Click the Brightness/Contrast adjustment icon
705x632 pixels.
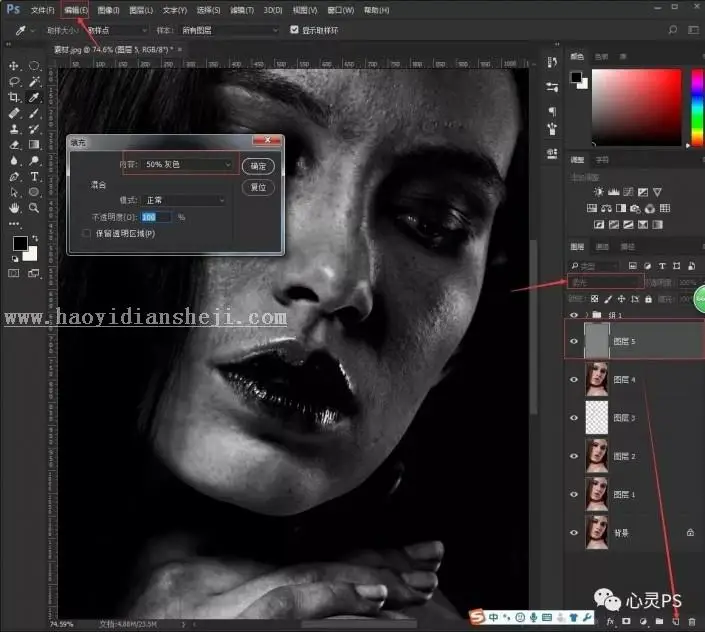598,192
